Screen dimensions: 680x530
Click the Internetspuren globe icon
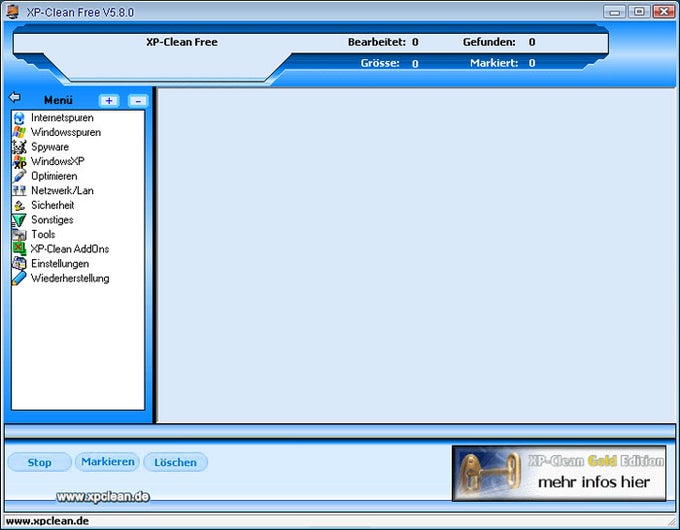click(19, 118)
